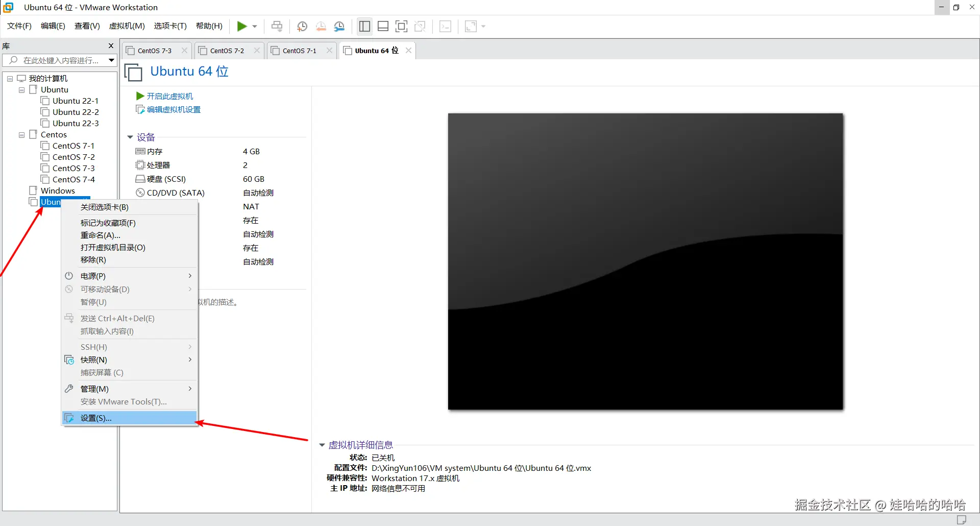
Task: Open the power options dropdown arrow
Action: pos(255,26)
